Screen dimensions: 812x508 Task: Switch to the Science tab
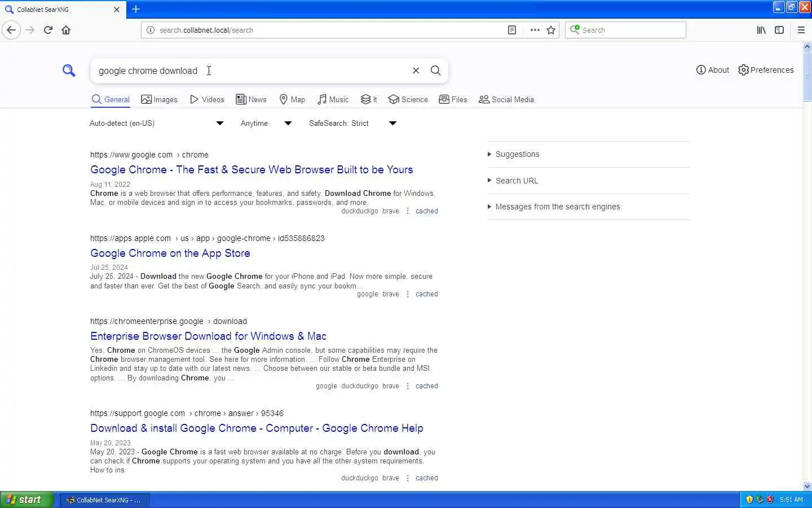(408, 99)
